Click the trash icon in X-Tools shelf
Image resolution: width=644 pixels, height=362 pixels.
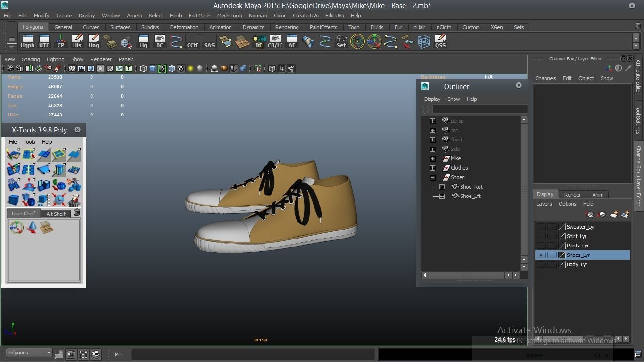(x=77, y=213)
